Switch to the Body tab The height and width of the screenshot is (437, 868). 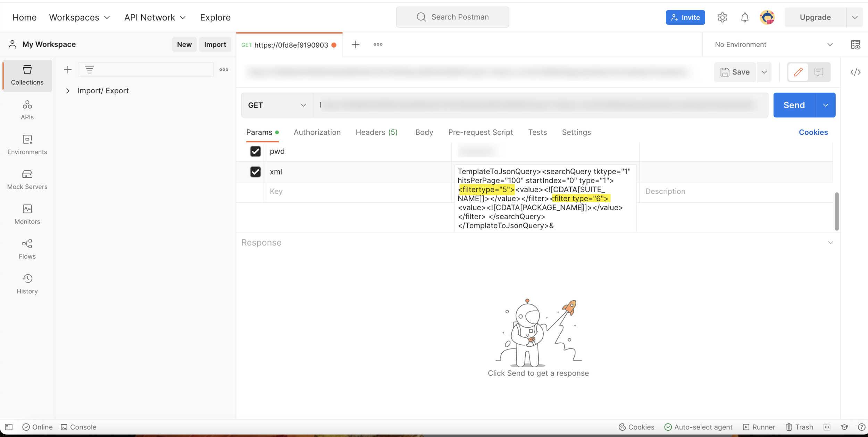[x=424, y=132]
